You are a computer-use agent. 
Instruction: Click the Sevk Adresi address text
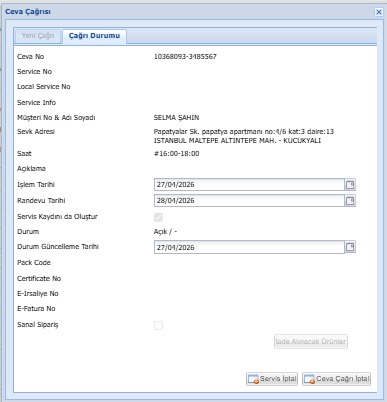(244, 136)
